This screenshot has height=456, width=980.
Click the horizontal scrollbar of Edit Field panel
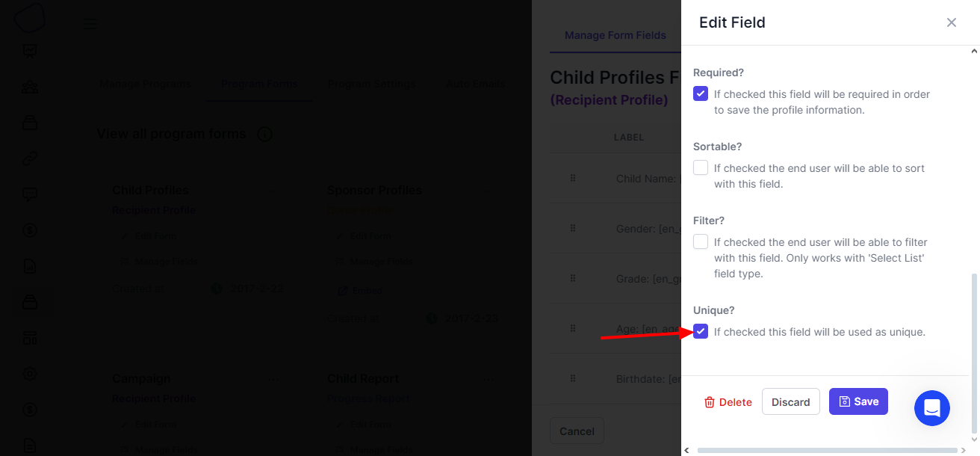[x=827, y=450]
